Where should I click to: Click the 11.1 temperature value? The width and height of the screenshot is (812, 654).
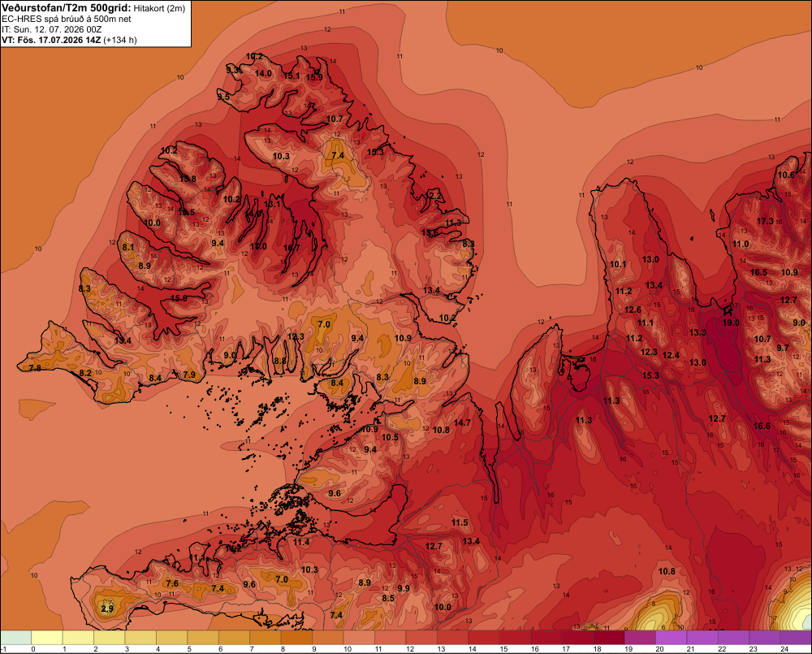click(646, 323)
